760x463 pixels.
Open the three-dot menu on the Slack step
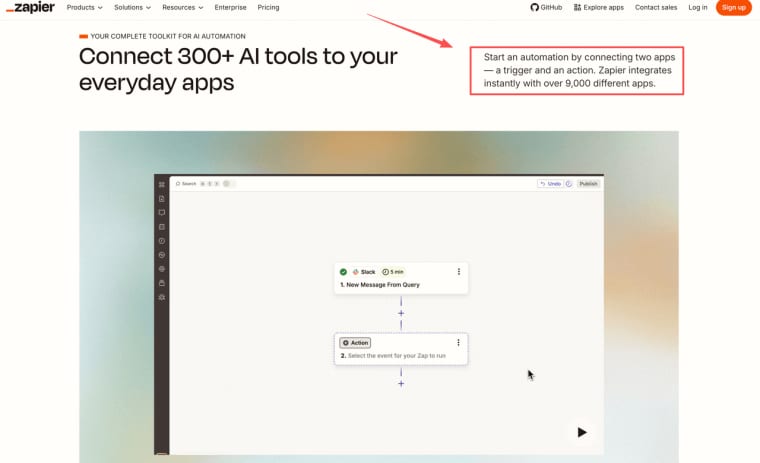click(459, 272)
